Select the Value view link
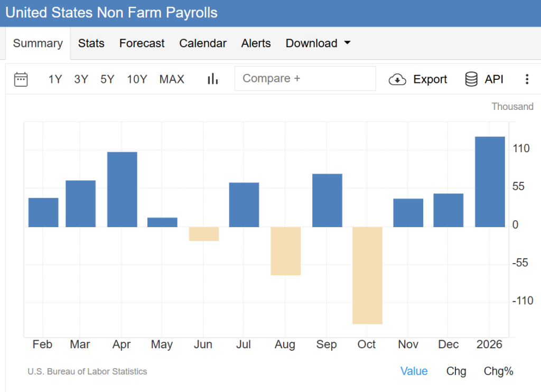 [414, 371]
